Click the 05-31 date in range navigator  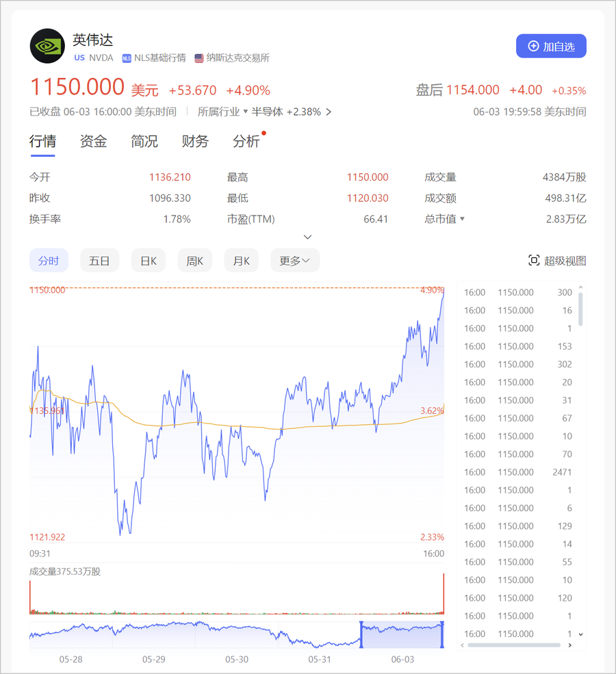pos(320,660)
